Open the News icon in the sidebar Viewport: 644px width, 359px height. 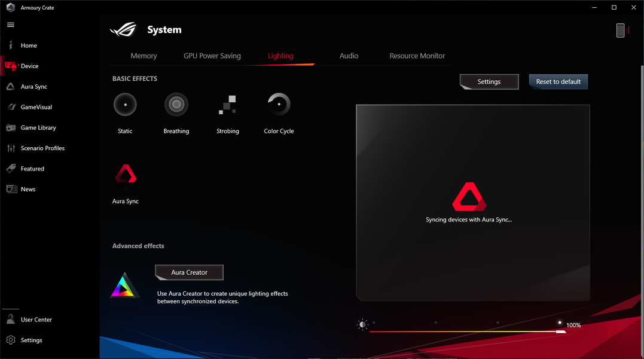point(11,189)
